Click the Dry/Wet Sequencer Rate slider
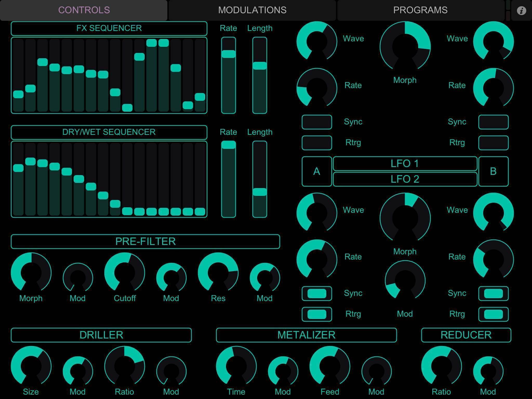The image size is (532, 399). point(229,179)
